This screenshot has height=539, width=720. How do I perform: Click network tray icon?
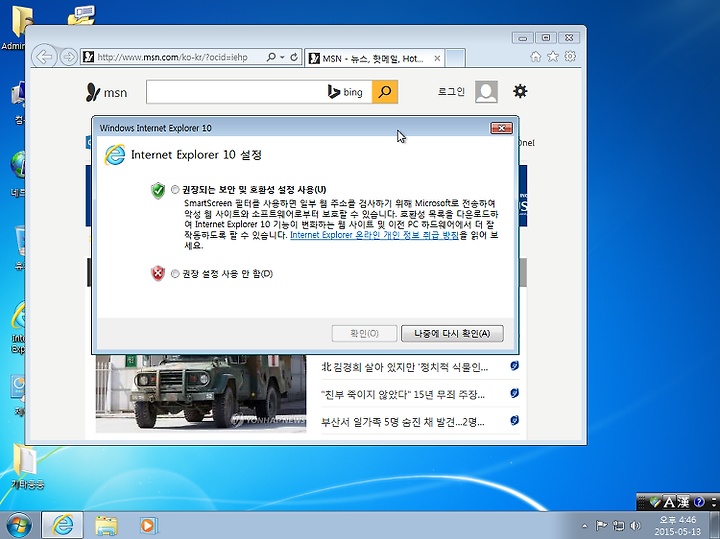pos(619,525)
